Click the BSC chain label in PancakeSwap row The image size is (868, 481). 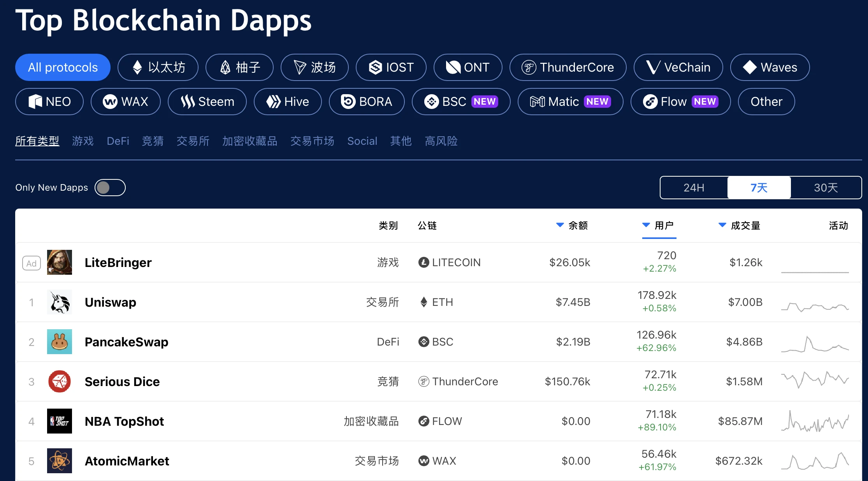436,342
